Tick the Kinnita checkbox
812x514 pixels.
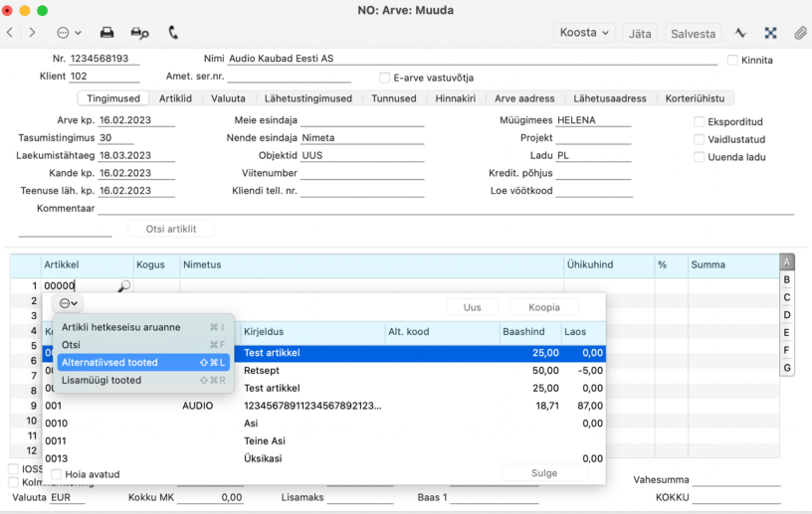coord(732,60)
